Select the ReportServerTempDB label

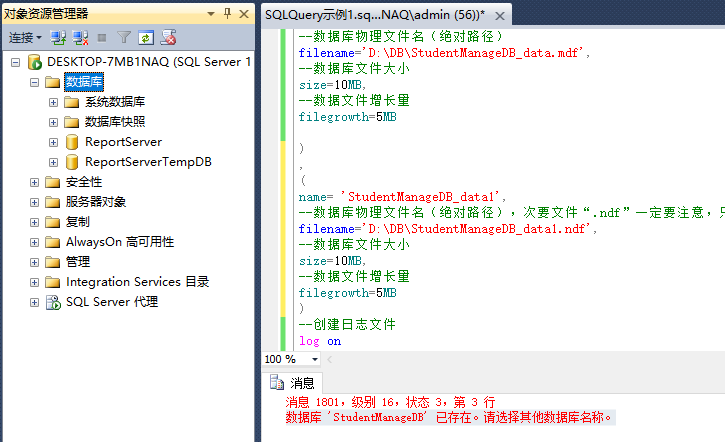coord(148,162)
